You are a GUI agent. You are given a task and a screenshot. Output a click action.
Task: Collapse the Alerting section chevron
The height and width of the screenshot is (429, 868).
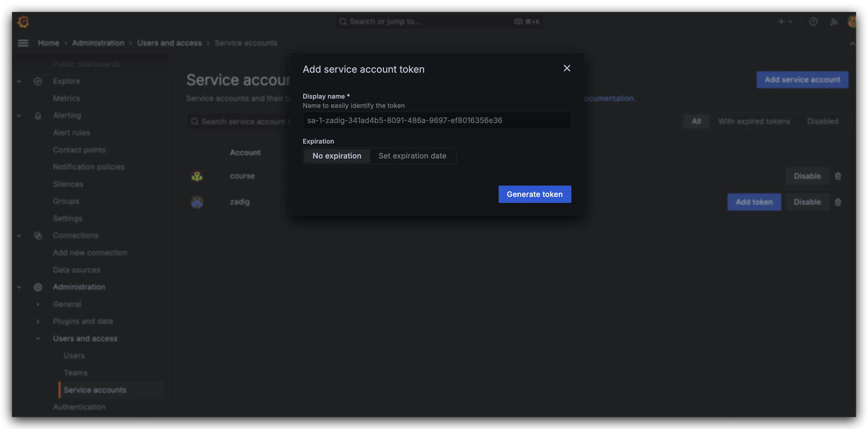tap(19, 116)
